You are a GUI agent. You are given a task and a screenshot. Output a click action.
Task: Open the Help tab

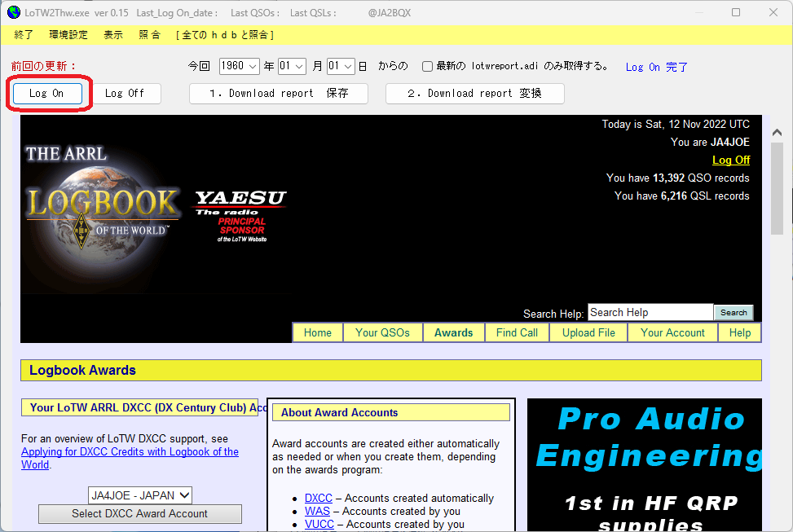tap(740, 332)
